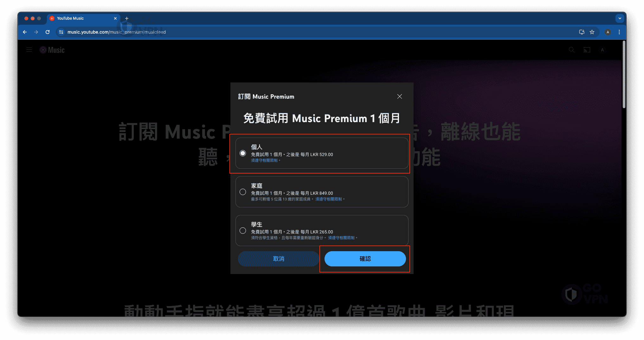Click the LKR 529.00 price text
Screen dimensions: 644x340
(x=321, y=154)
